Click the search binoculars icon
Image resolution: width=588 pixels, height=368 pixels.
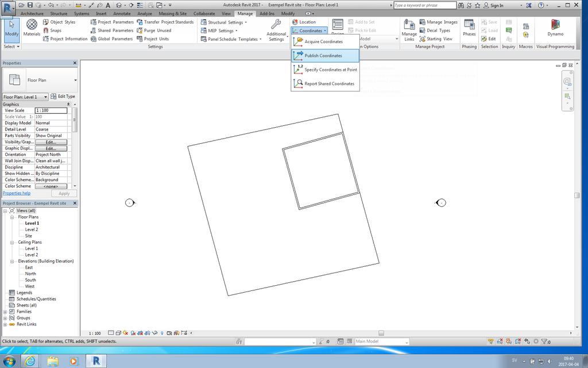(461, 5)
